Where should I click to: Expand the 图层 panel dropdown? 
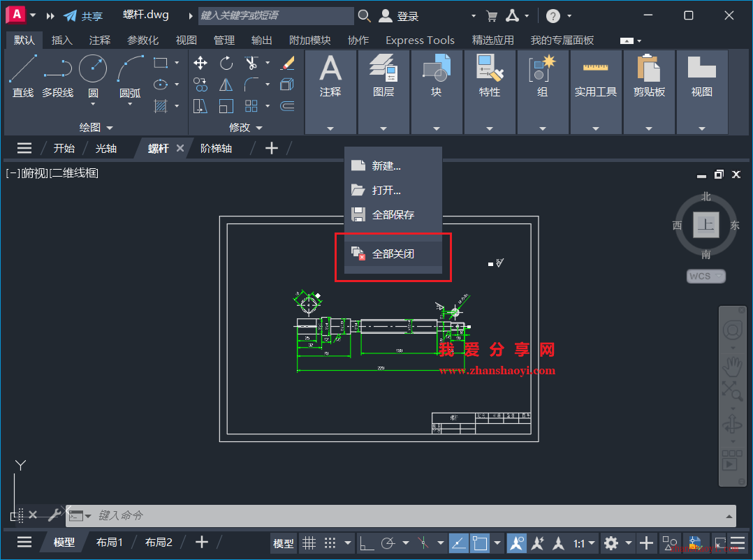pos(383,127)
